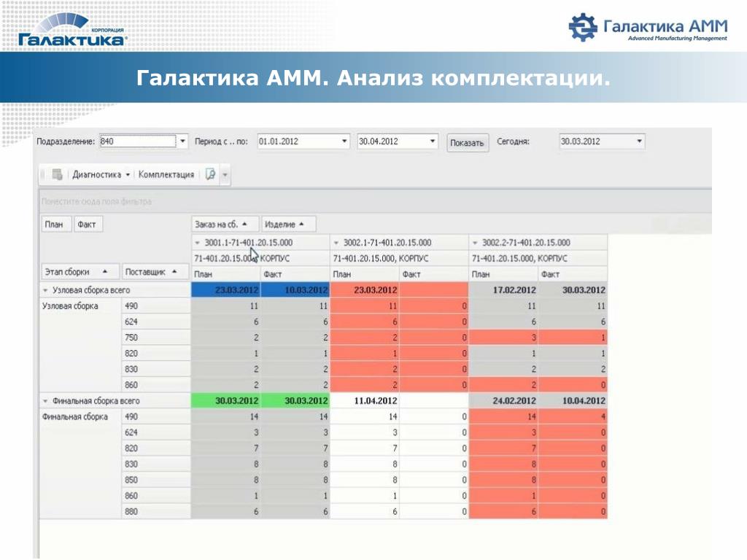
Task: Click the Факт field button
Action: pyautogui.click(x=88, y=225)
